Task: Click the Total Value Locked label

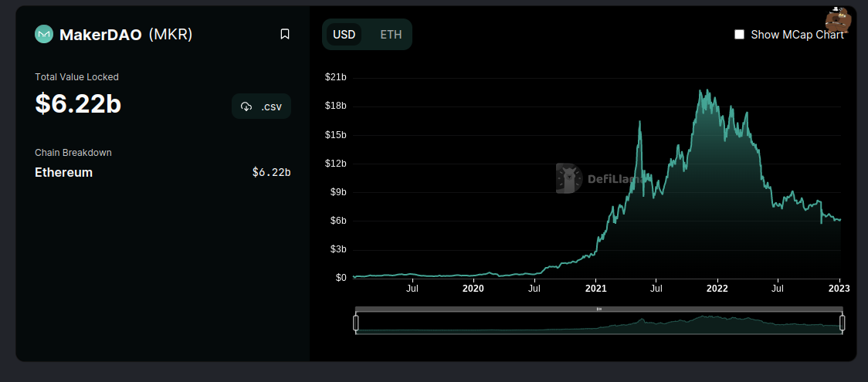Action: (76, 77)
